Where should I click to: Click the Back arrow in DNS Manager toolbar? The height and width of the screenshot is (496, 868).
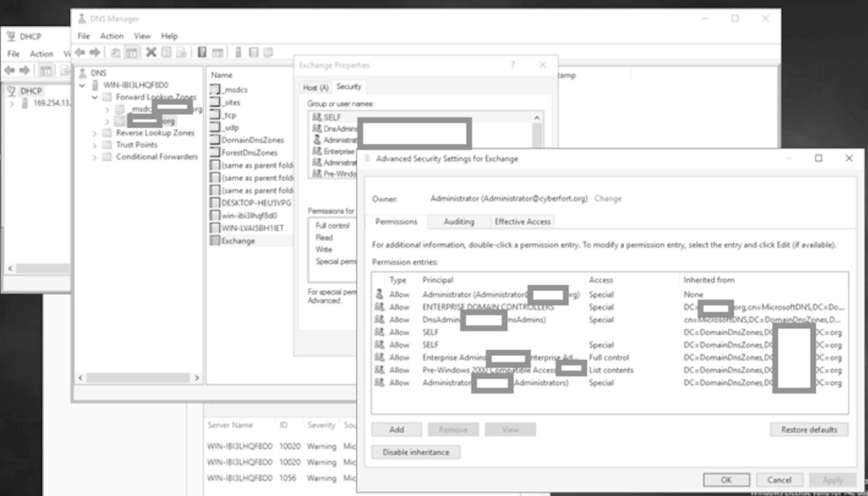tap(80, 53)
